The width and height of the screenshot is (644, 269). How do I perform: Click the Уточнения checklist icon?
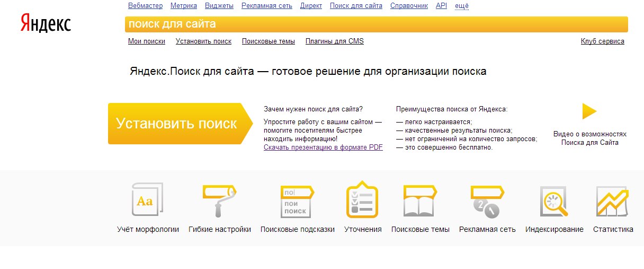[362, 199]
